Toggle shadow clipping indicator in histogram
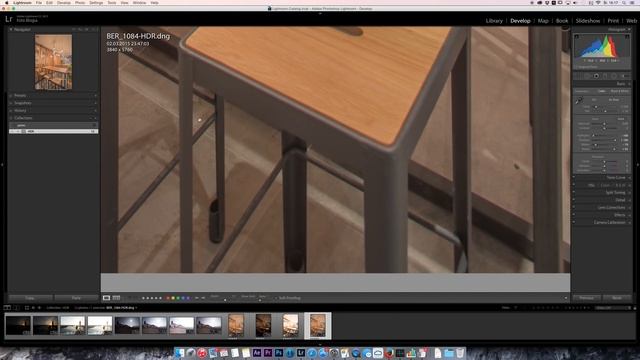The height and width of the screenshot is (360, 640). click(577, 37)
